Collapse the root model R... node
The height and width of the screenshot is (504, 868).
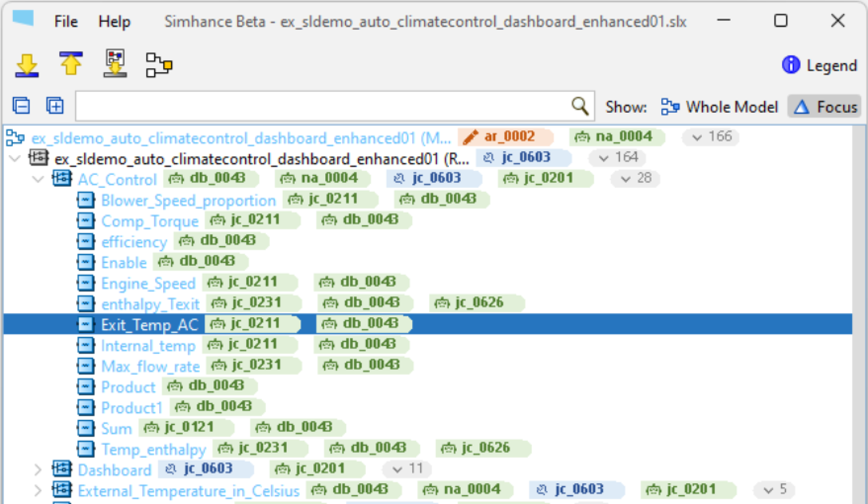coord(15,159)
